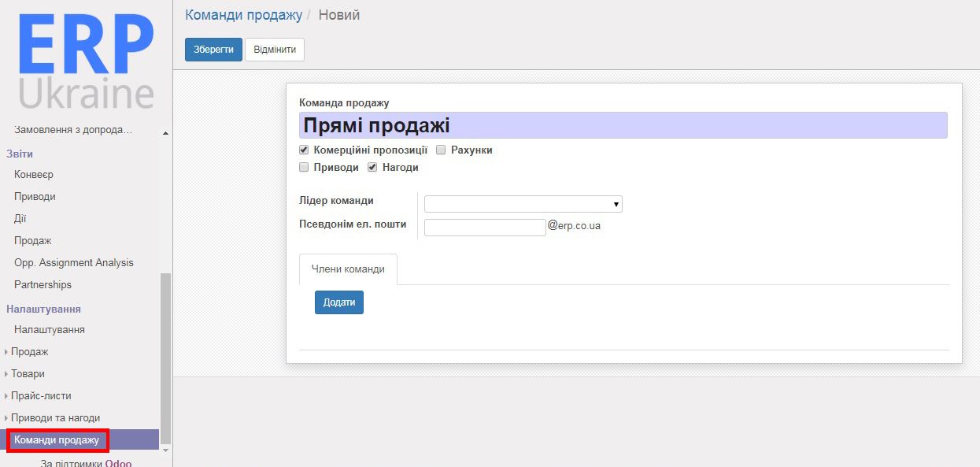Save the new sales team
The width and height of the screenshot is (980, 467).
click(x=213, y=49)
